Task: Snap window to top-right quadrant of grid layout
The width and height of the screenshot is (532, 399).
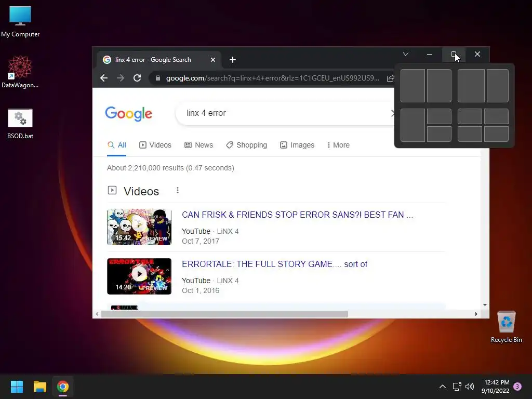Action: coord(496,116)
